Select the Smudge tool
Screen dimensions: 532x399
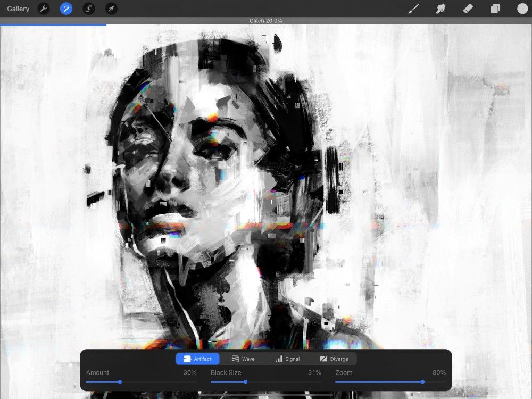(x=440, y=9)
